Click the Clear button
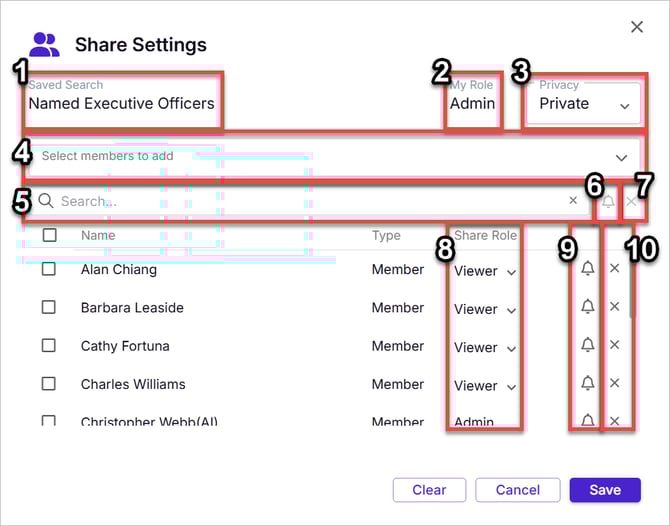 point(429,490)
